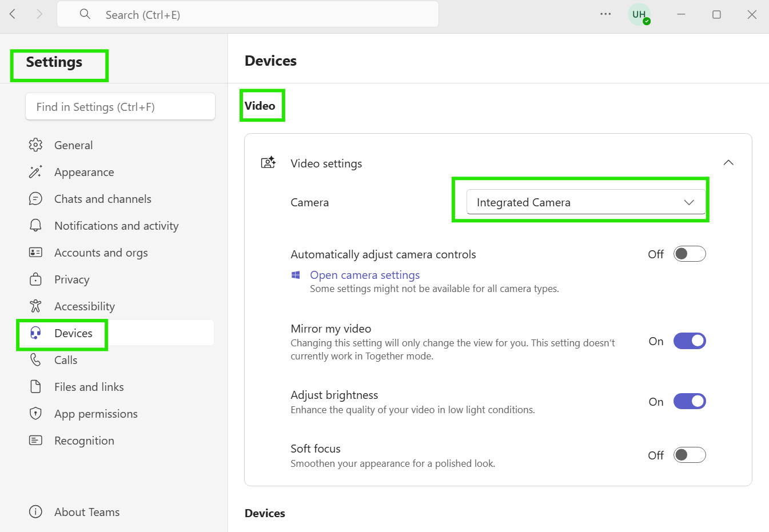Viewport: 769px width, 532px height.
Task: Click the Calls phone icon
Action: point(35,360)
